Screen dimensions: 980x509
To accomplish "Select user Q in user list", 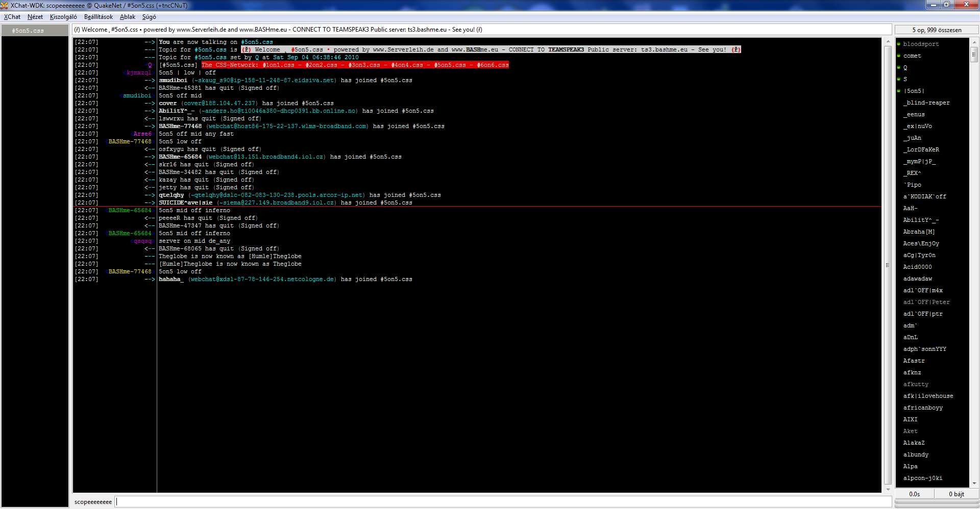I will click(905, 67).
